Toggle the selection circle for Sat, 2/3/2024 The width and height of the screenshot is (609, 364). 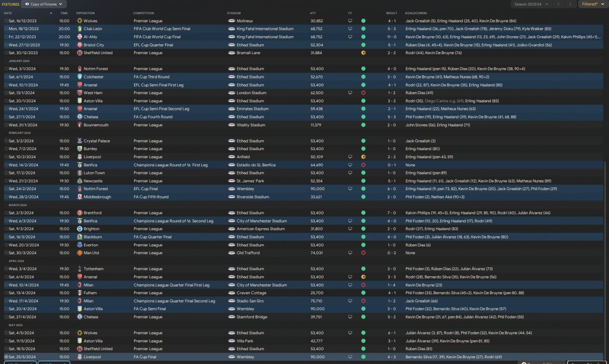tap(6, 213)
